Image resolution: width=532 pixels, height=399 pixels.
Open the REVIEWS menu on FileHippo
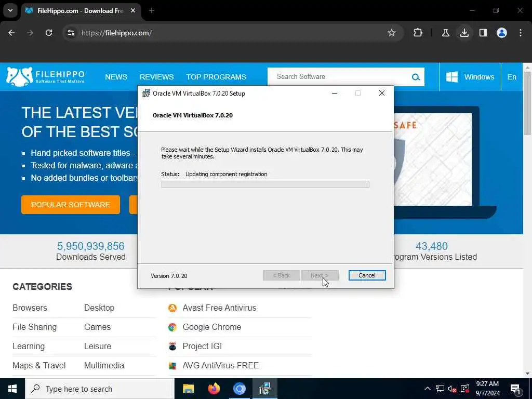pyautogui.click(x=156, y=77)
